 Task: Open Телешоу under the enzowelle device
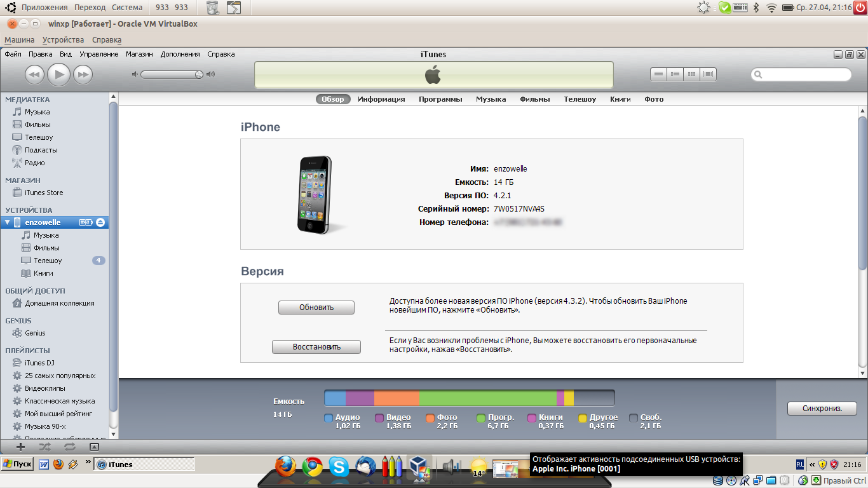point(48,261)
